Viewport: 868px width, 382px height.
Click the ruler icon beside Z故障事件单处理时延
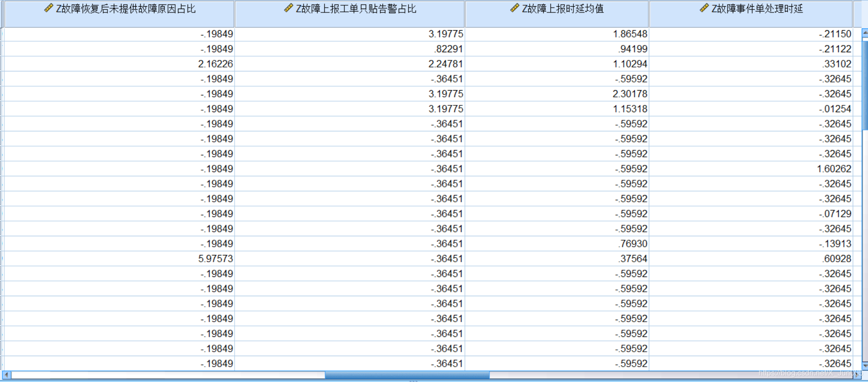[704, 8]
